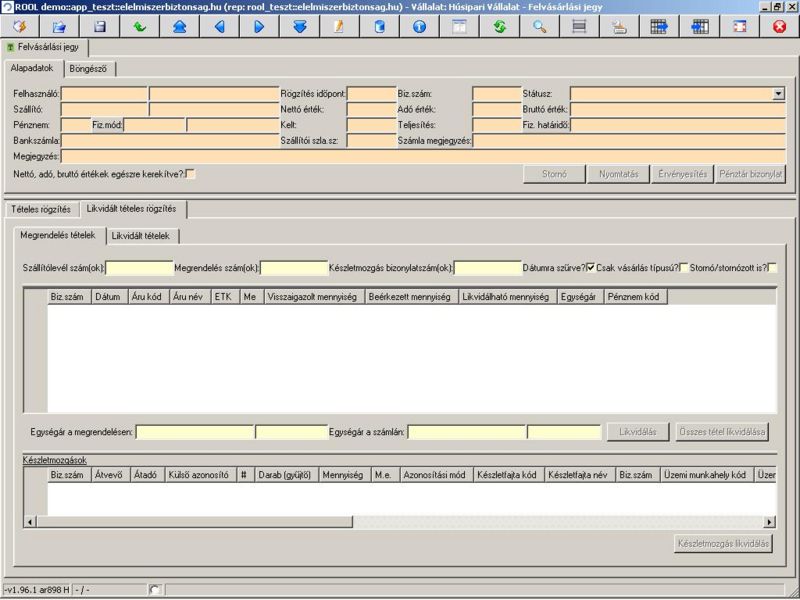This screenshot has height=600, width=800.
Task: Click the Szállítólevél szám(ok) input field
Action: [140, 268]
